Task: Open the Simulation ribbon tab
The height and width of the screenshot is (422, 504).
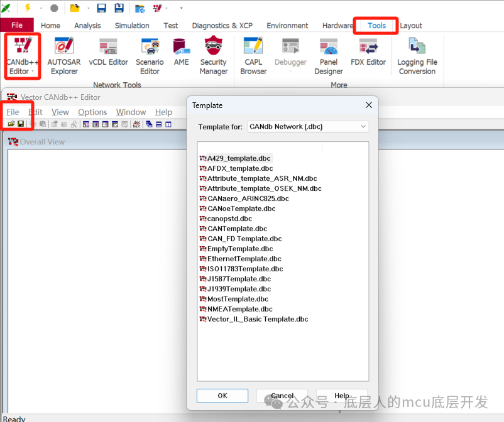Action: point(132,26)
